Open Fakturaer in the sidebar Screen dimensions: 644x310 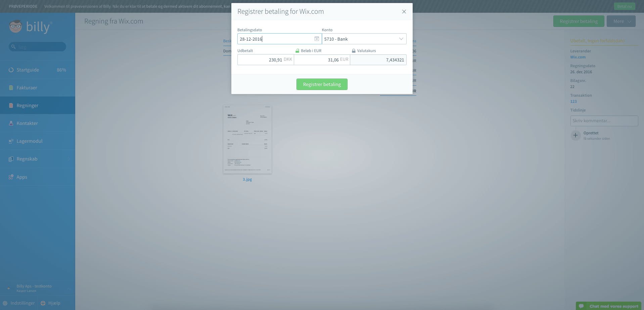tap(37, 88)
